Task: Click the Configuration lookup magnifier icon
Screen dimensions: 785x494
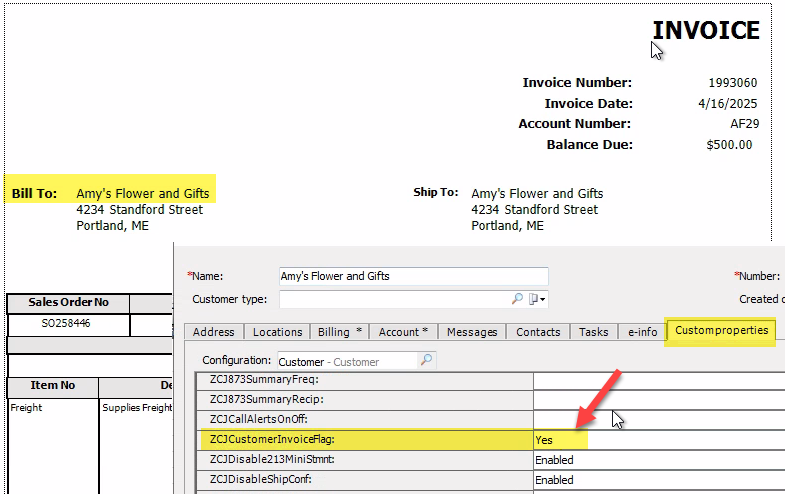Action: pos(427,359)
